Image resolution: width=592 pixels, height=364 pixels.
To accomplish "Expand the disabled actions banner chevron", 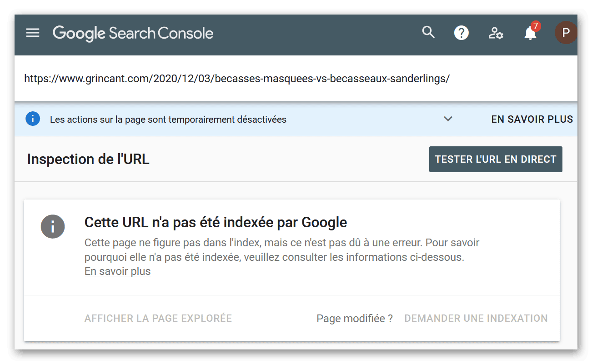I will click(448, 119).
